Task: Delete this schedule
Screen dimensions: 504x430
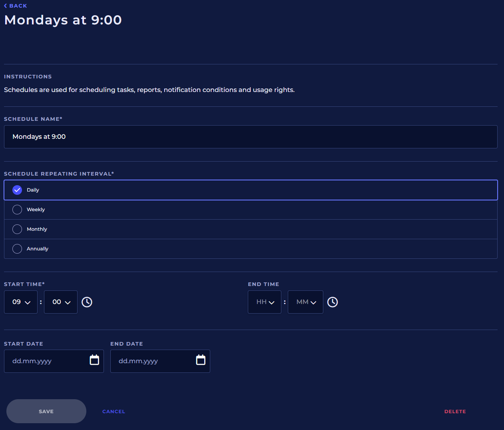Action: coord(455,412)
